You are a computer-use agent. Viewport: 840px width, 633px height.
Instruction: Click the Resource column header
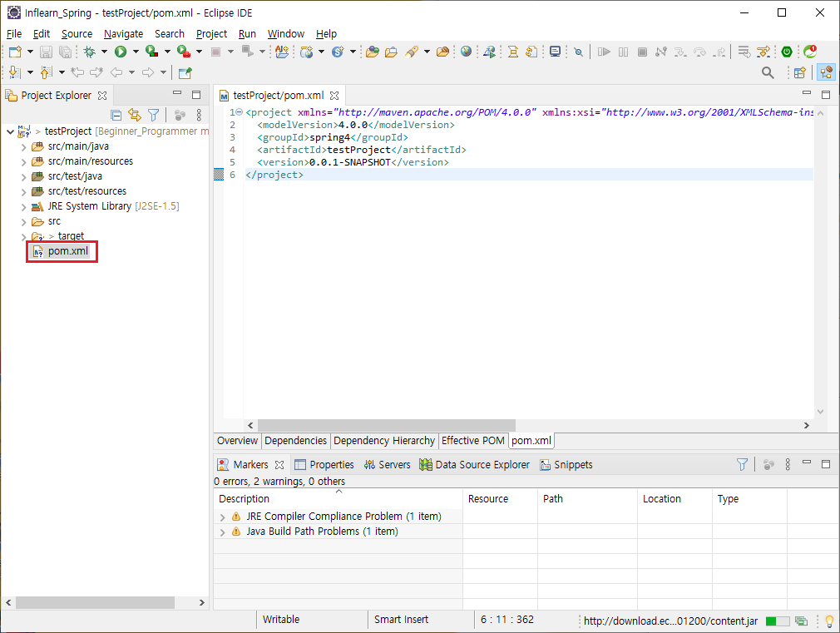500,498
